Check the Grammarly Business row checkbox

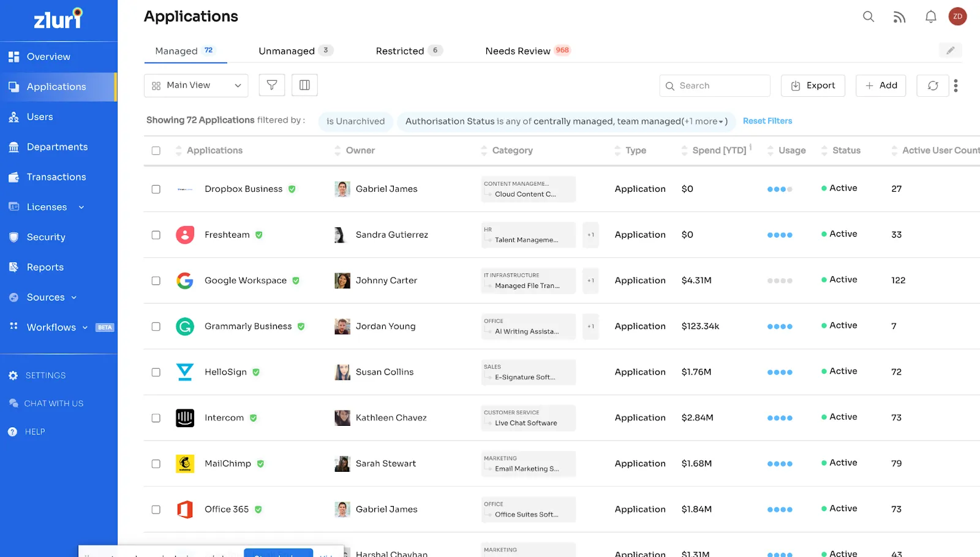click(x=156, y=327)
